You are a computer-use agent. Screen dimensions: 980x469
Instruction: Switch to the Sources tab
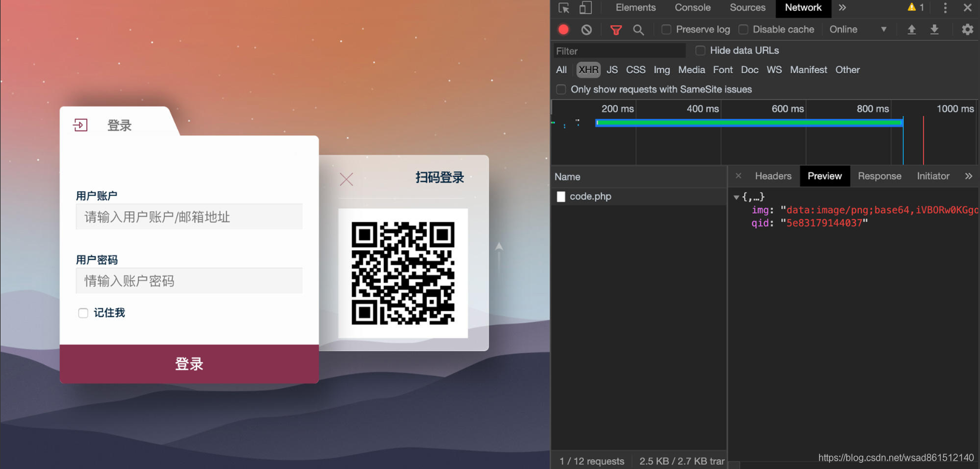coord(748,8)
